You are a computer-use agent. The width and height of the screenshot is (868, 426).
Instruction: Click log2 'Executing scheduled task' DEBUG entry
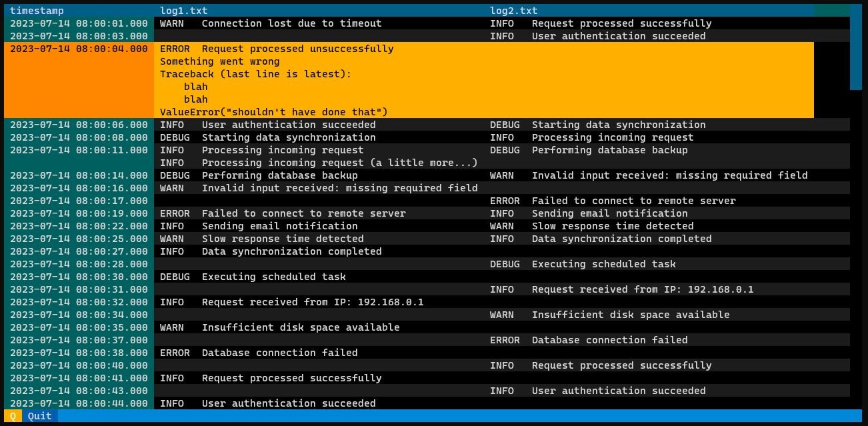coord(603,264)
